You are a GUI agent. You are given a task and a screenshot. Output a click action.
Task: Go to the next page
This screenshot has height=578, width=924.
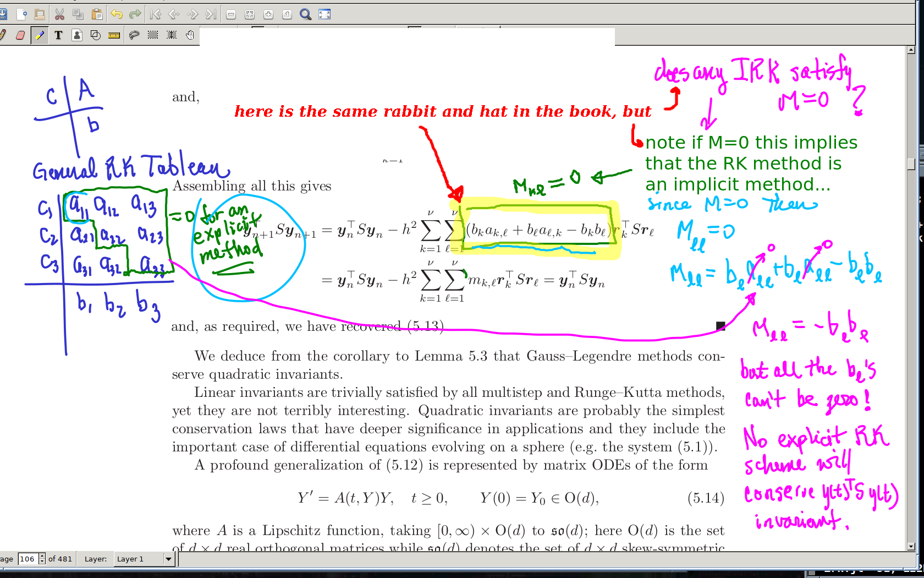[x=193, y=14]
